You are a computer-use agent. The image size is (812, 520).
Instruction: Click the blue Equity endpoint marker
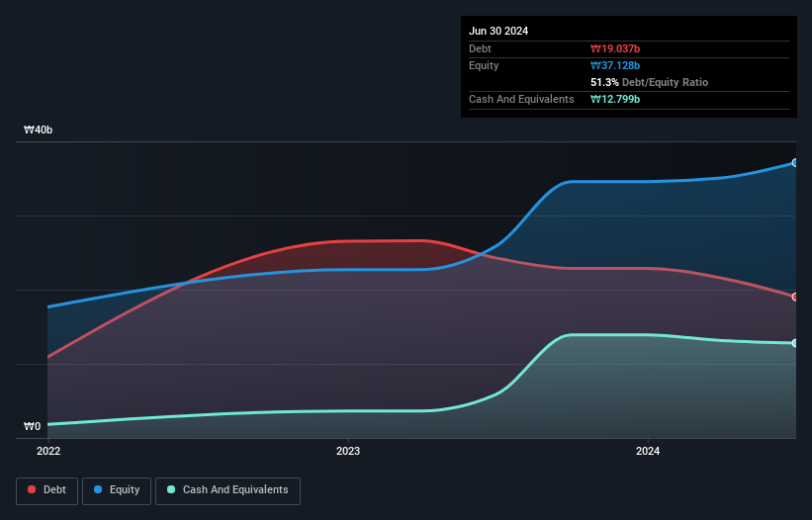click(795, 163)
